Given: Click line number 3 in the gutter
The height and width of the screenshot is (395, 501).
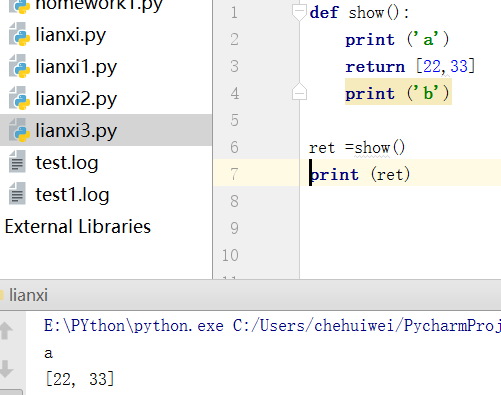Looking at the screenshot, I should [x=234, y=66].
